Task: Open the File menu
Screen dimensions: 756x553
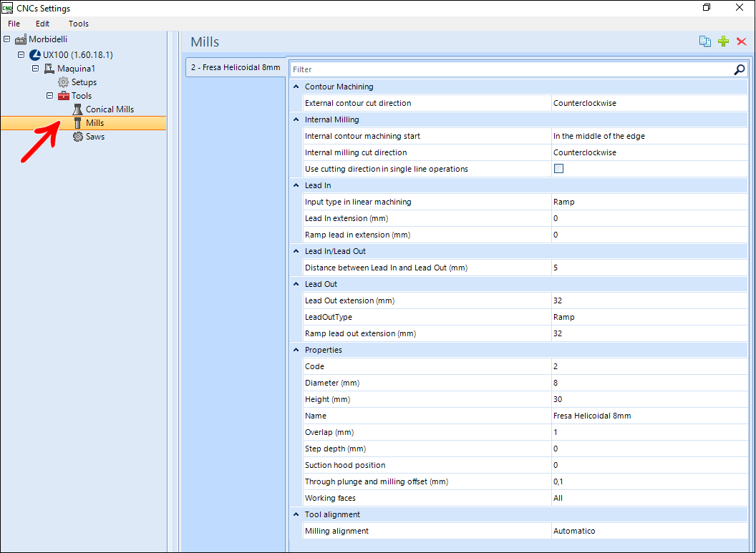Action: point(14,24)
